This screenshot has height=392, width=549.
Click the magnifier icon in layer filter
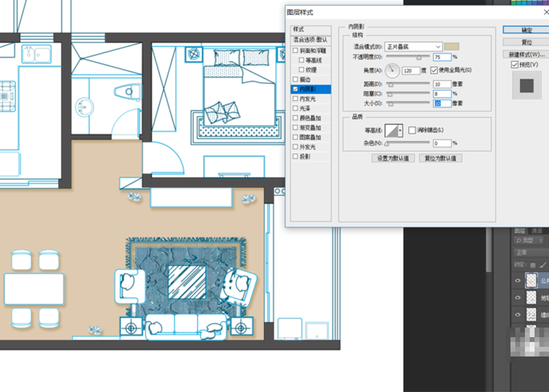(519, 241)
